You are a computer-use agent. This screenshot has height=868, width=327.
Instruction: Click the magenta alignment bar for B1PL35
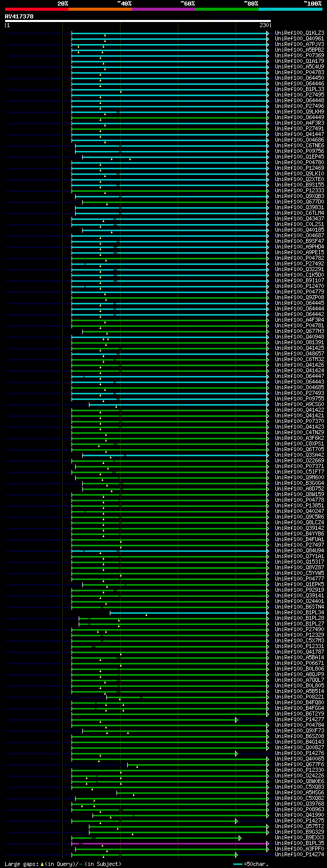(170, 843)
